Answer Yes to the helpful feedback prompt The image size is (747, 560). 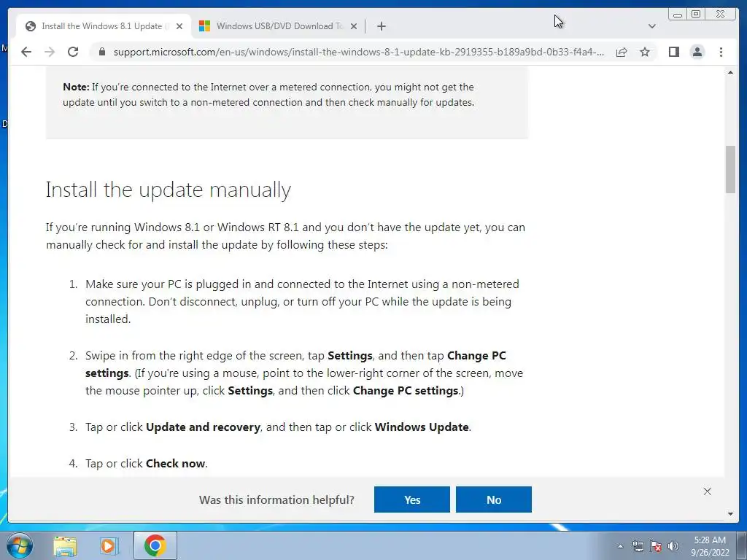point(412,499)
